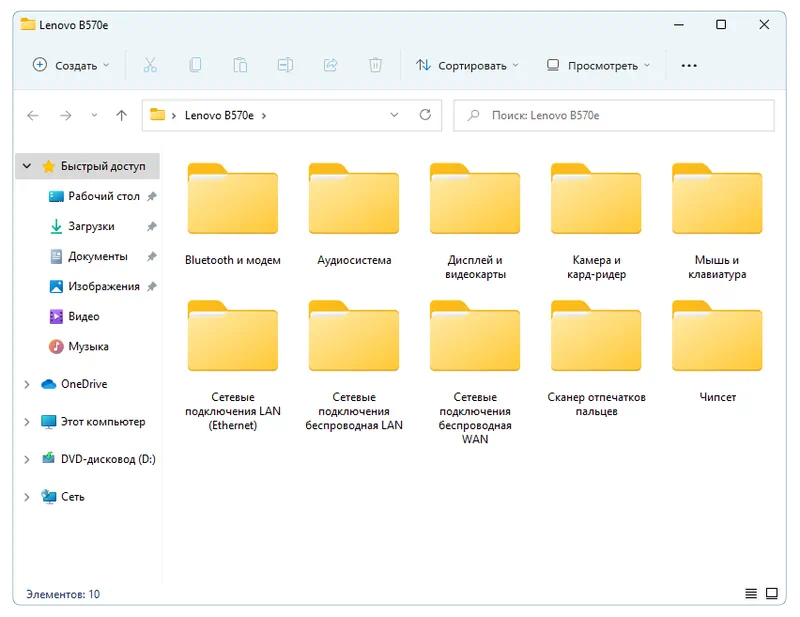
Task: Expand the OneDrive tree node
Action: click(x=27, y=384)
